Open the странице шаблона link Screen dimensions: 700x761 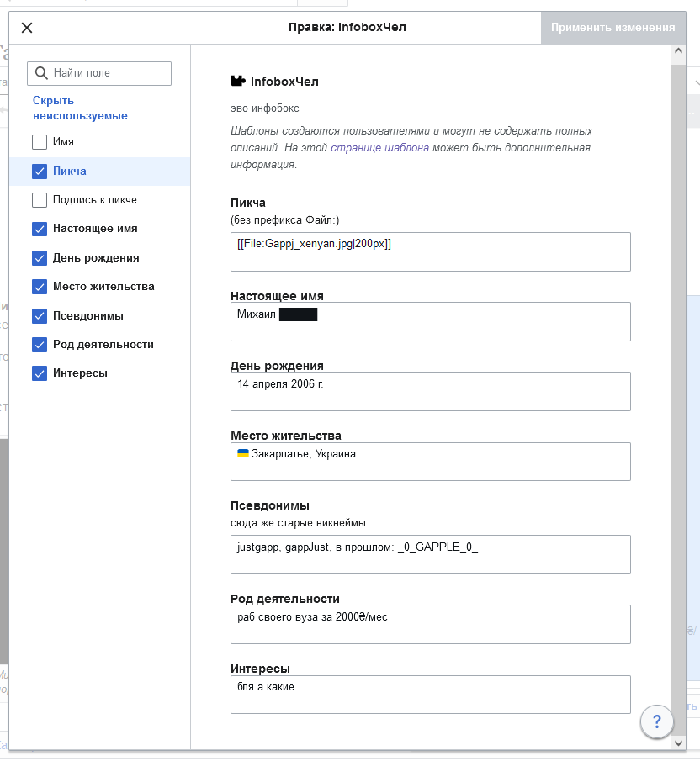coord(379,148)
